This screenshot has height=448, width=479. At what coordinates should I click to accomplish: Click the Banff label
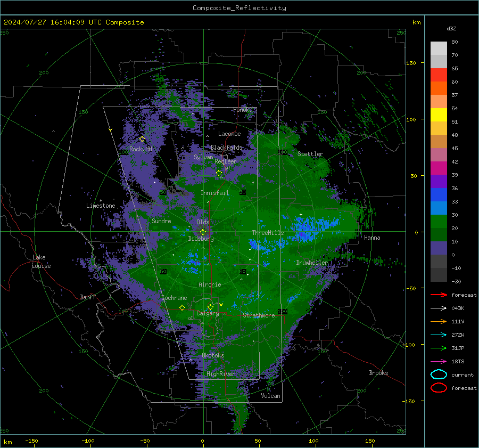(x=88, y=297)
